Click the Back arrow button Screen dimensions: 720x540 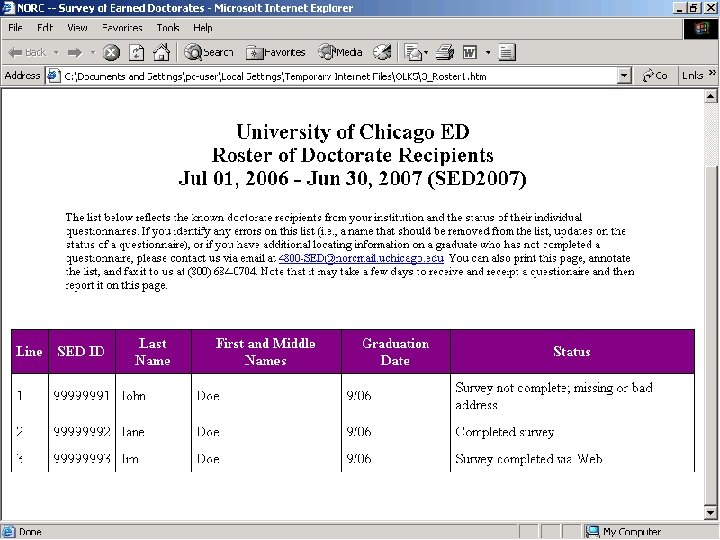[x=27, y=52]
